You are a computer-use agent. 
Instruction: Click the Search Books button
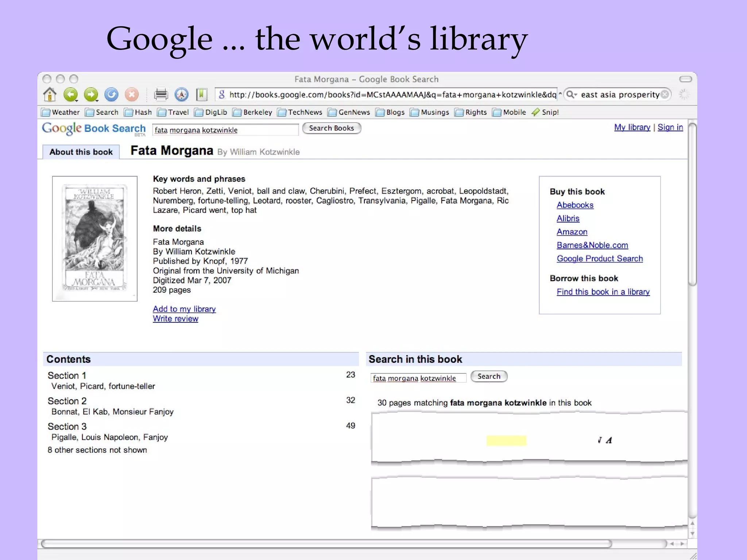pos(332,128)
